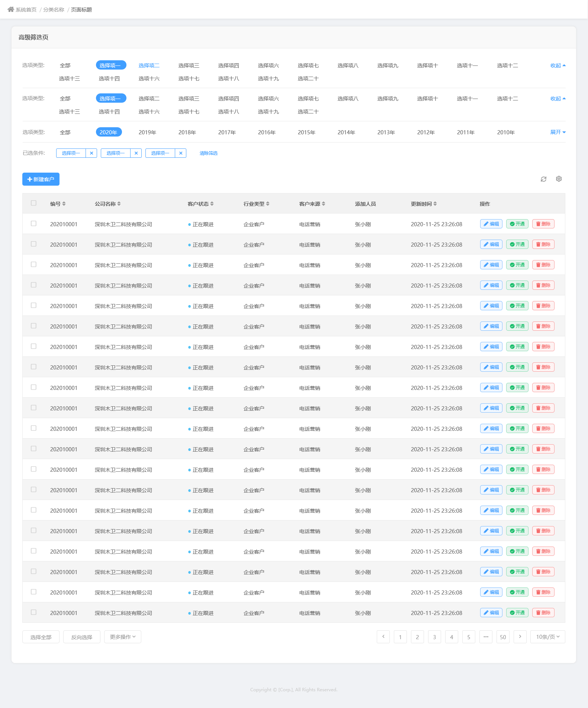The image size is (588, 708).
Task: Sort by 行业类型 column arrows
Action: coord(268,204)
